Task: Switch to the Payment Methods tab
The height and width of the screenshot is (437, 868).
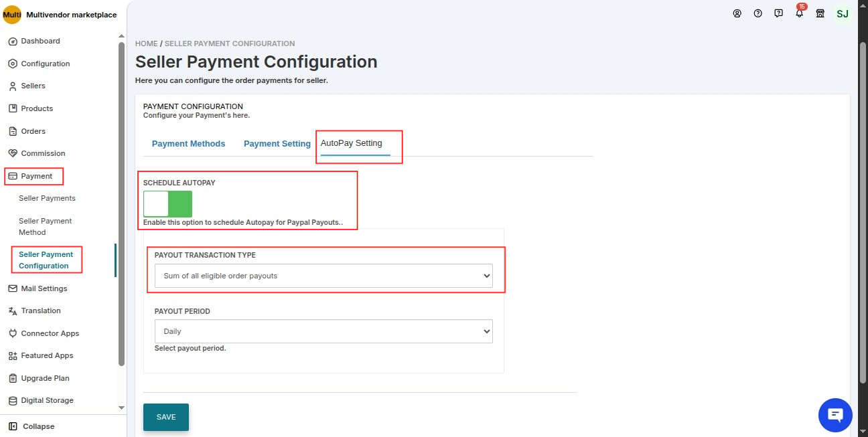Action: click(x=188, y=144)
